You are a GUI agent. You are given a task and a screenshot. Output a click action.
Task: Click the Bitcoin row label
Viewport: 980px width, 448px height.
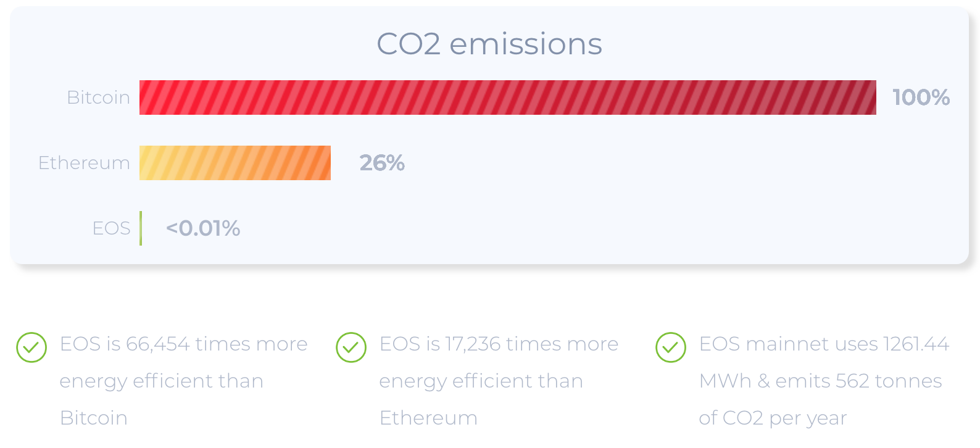pyautogui.click(x=99, y=97)
